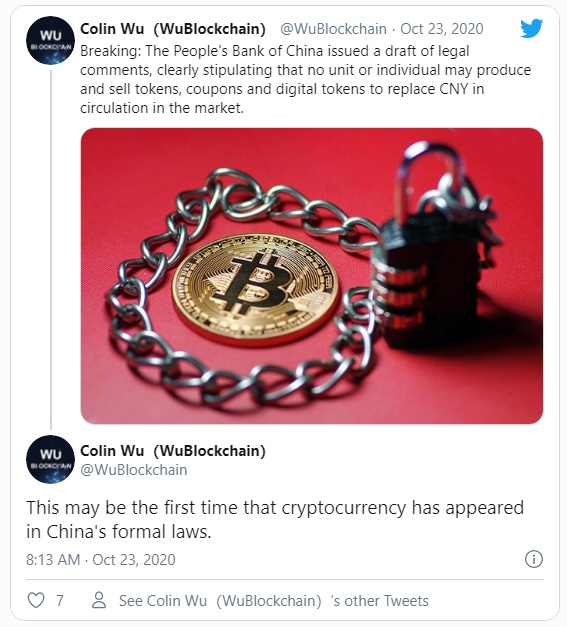Visit @WuBlockchain handle under reply name
The height and width of the screenshot is (627, 567).
134,469
